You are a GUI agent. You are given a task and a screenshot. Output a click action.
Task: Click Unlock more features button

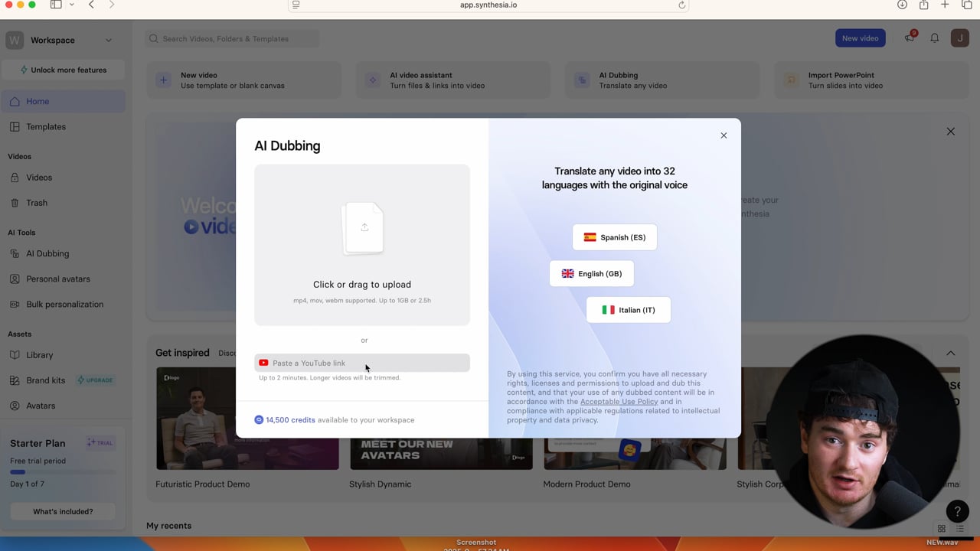pyautogui.click(x=64, y=70)
